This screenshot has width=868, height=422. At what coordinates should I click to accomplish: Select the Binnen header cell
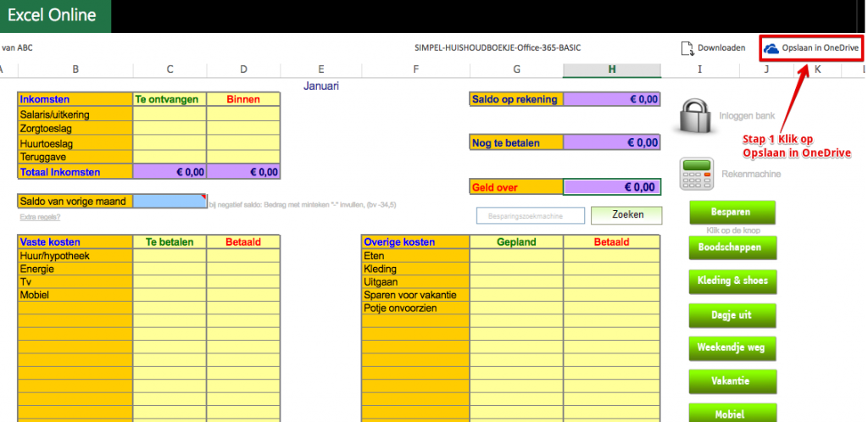[243, 99]
